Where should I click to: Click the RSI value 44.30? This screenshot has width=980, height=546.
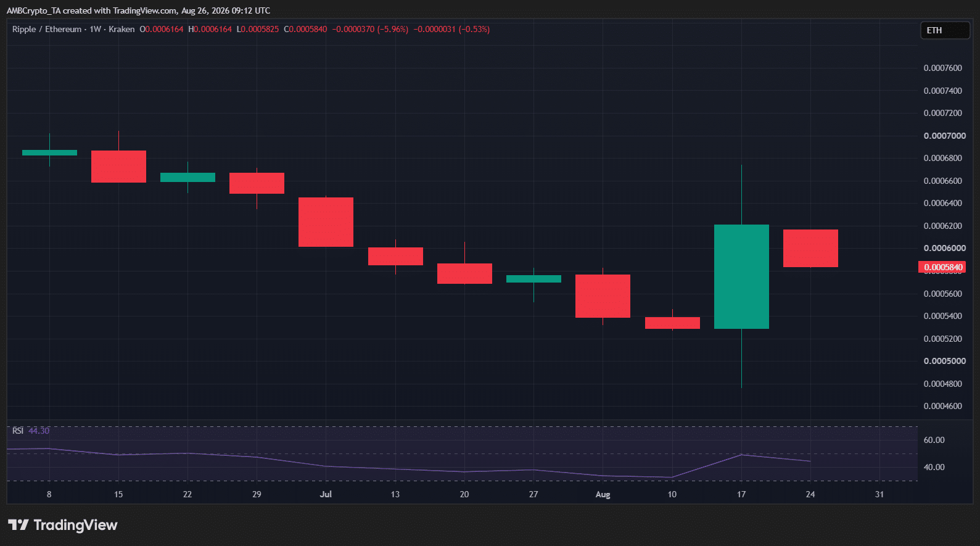tap(39, 431)
